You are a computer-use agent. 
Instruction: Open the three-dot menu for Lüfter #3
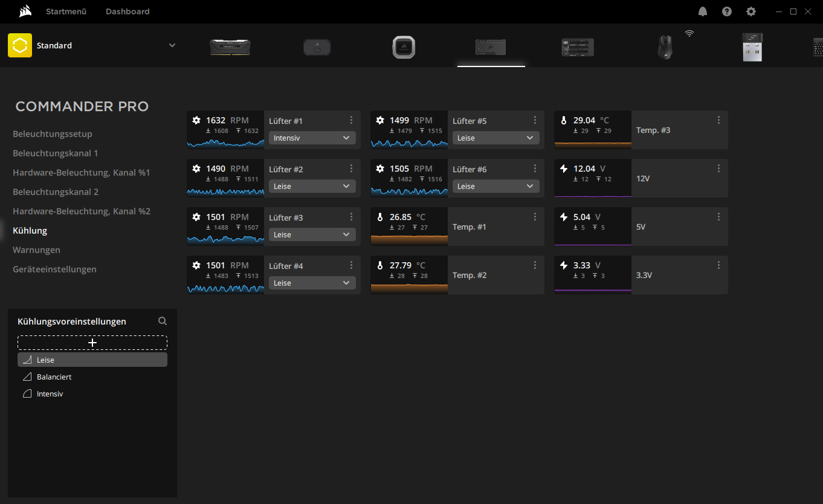(351, 217)
